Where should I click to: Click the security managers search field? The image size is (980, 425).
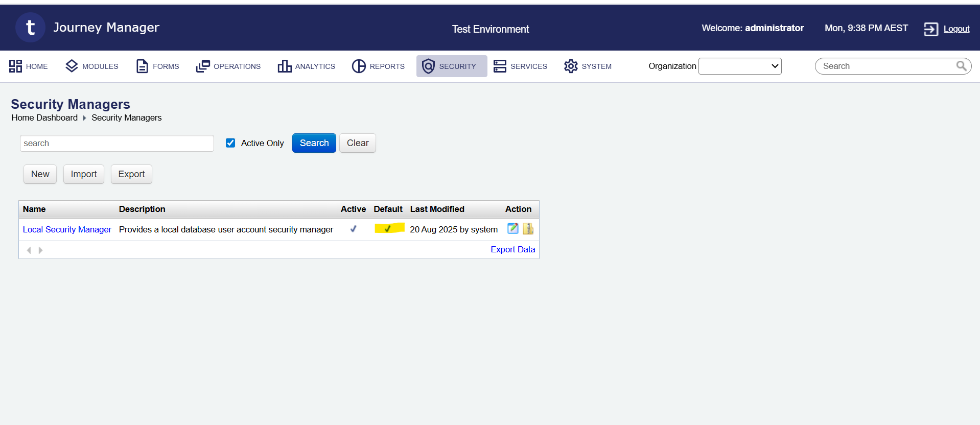tap(116, 144)
